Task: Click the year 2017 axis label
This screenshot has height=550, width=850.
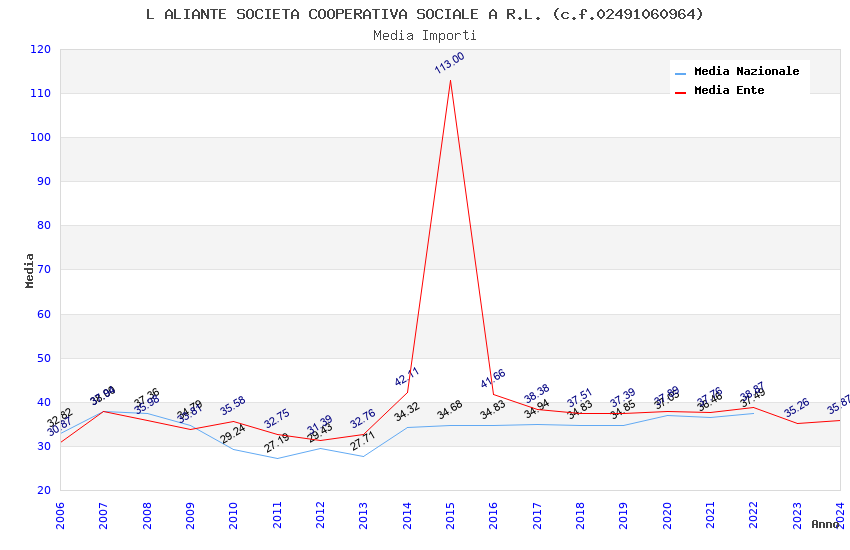Action: tap(537, 515)
